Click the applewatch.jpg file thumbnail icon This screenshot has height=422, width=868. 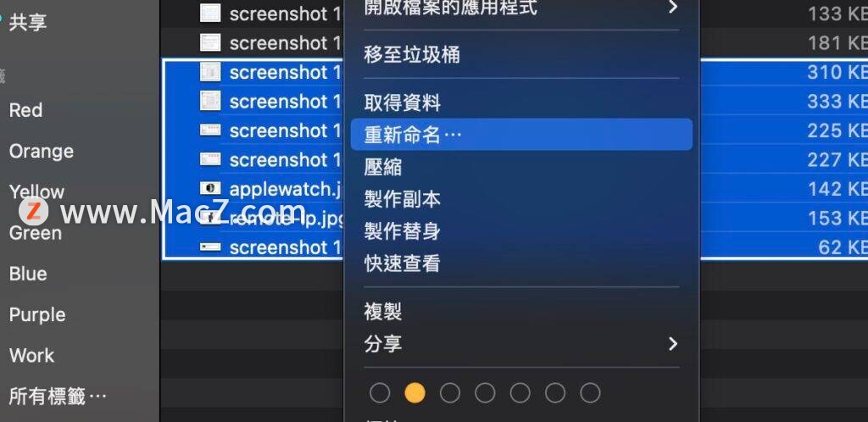[x=210, y=189]
